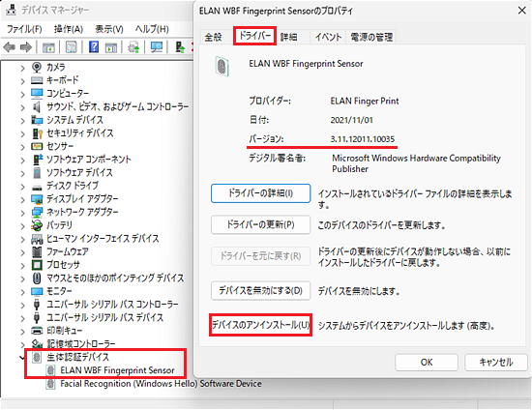
Task: Click the キャンセル button
Action: [x=496, y=363]
